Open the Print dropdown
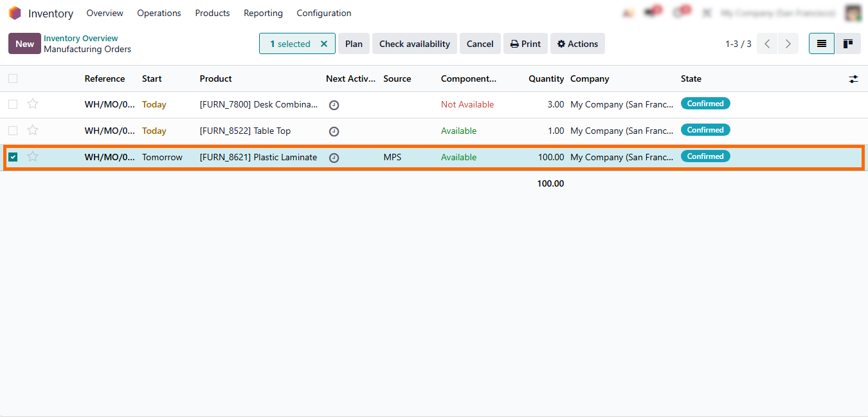The height and width of the screenshot is (417, 868). tap(525, 44)
